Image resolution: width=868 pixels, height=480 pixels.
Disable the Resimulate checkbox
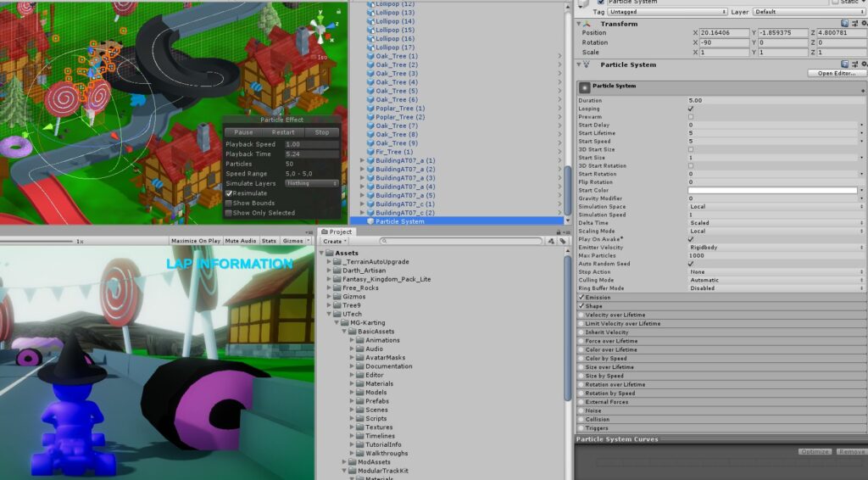229,193
